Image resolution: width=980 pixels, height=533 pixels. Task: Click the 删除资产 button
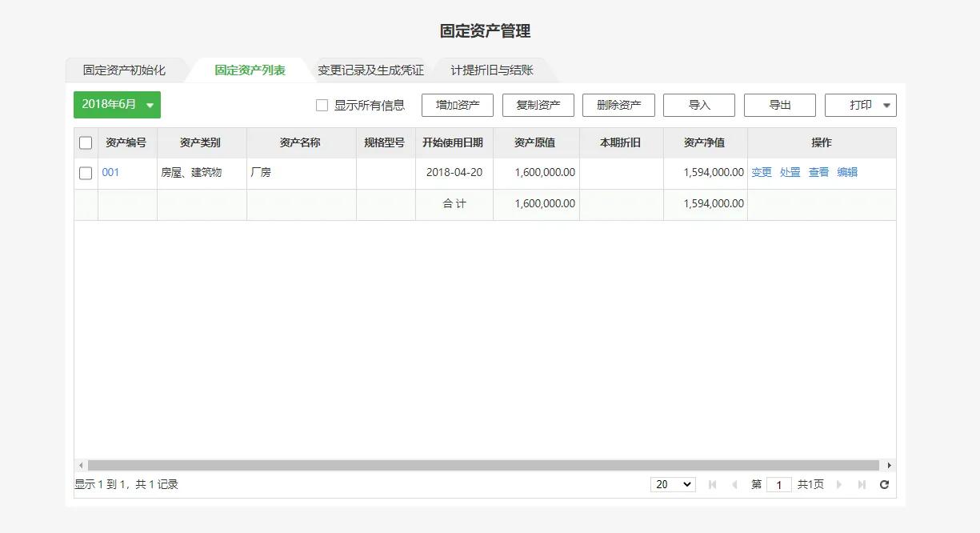click(x=618, y=104)
